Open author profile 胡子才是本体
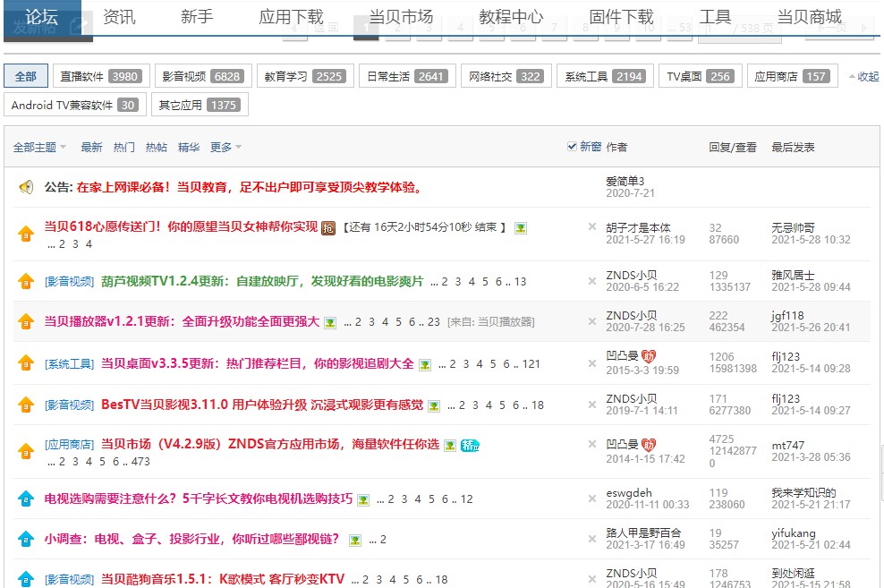Image resolution: width=884 pixels, height=588 pixels. [x=638, y=227]
